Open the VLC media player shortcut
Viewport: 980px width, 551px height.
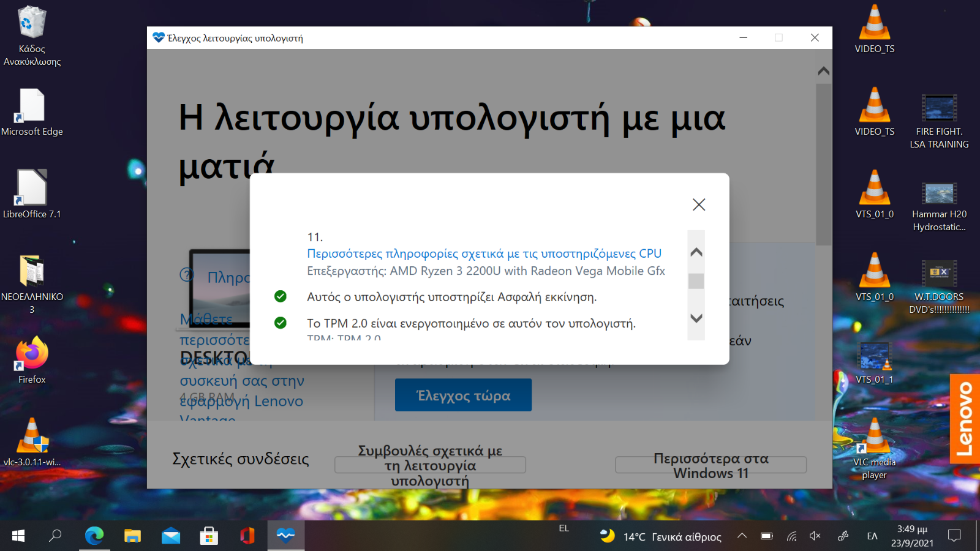(875, 449)
